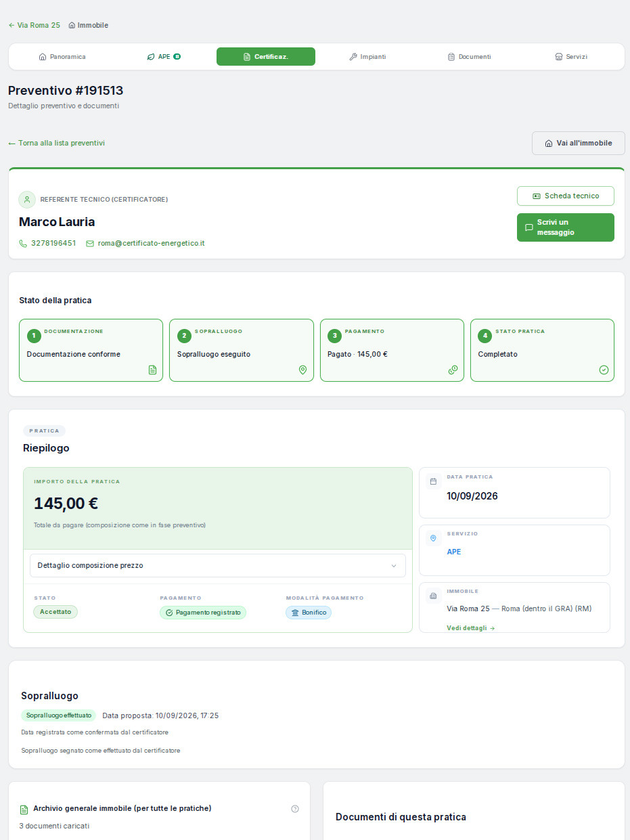Click the Vai all'immobile button

[579, 143]
